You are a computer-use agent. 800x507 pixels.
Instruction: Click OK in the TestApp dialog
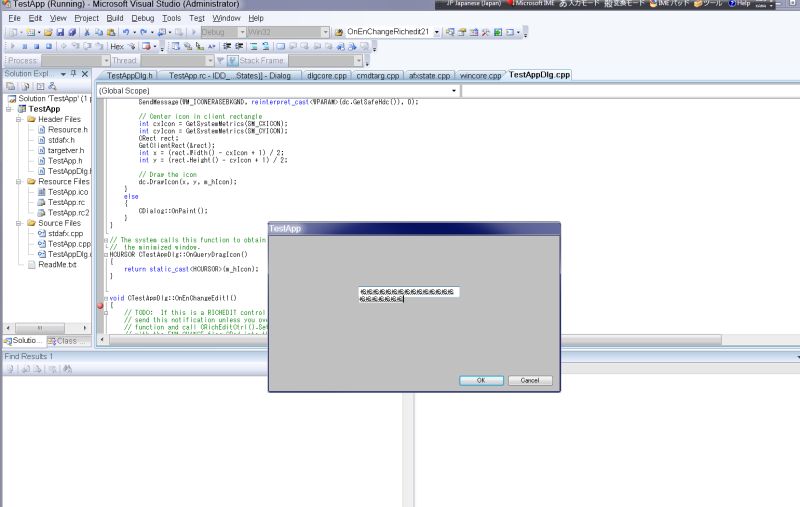pyautogui.click(x=481, y=381)
